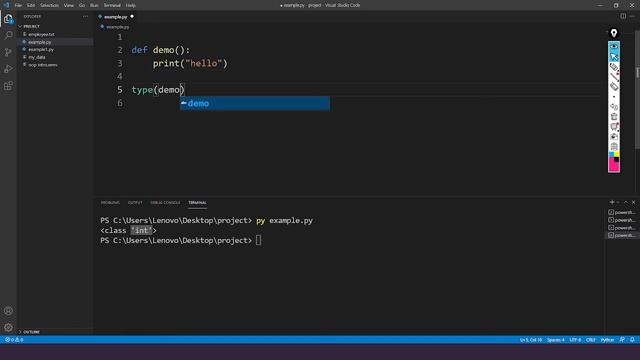The width and height of the screenshot is (640, 360).
Task: Click the Ln 5 cursor position indicator
Action: click(531, 340)
